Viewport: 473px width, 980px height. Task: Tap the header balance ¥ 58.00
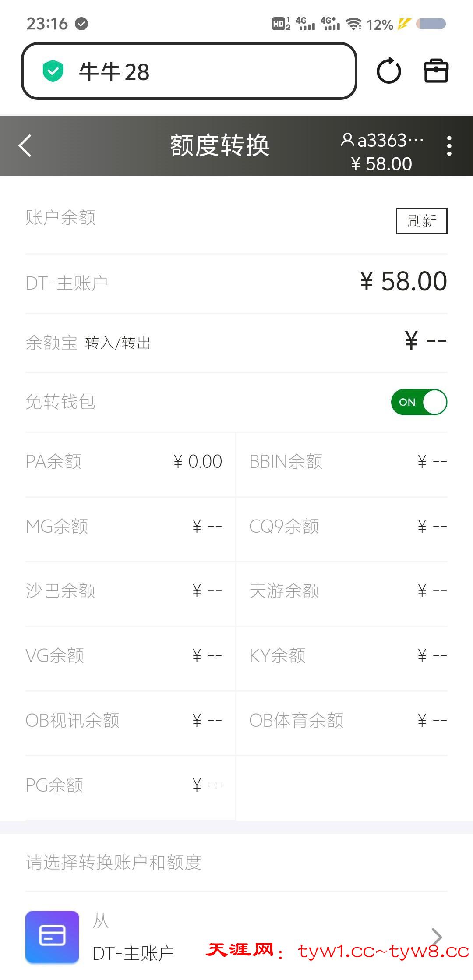click(381, 164)
